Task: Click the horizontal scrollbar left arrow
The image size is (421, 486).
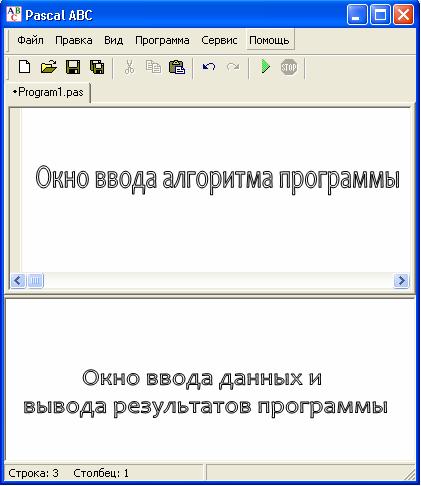Action: click(18, 280)
